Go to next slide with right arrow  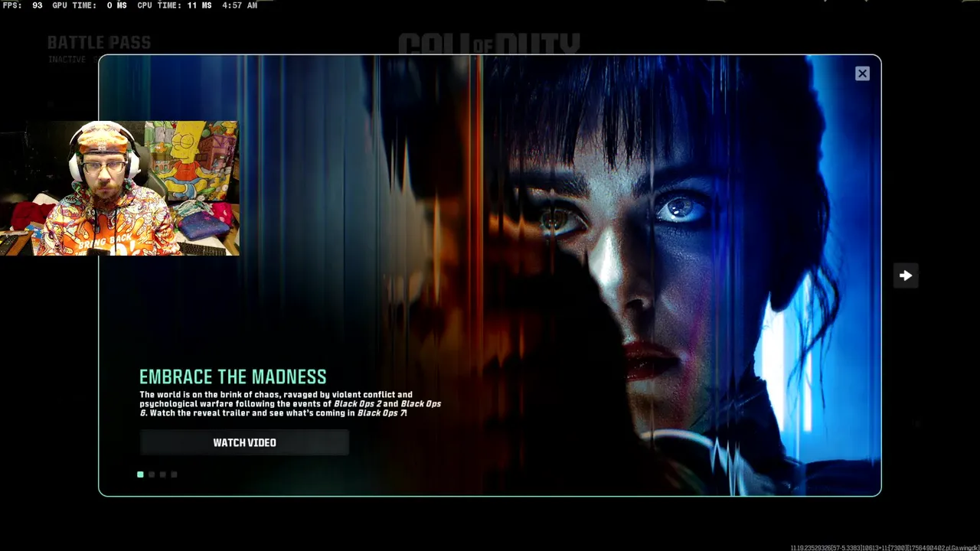[x=906, y=275]
